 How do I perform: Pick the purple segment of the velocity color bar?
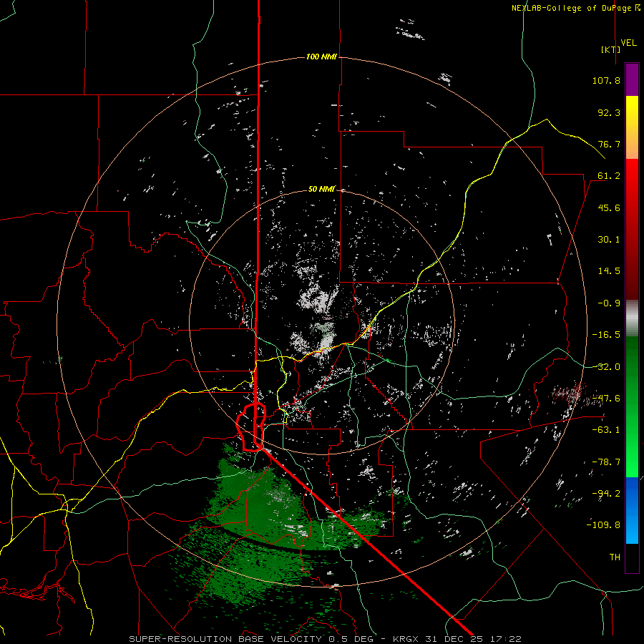tap(632, 79)
